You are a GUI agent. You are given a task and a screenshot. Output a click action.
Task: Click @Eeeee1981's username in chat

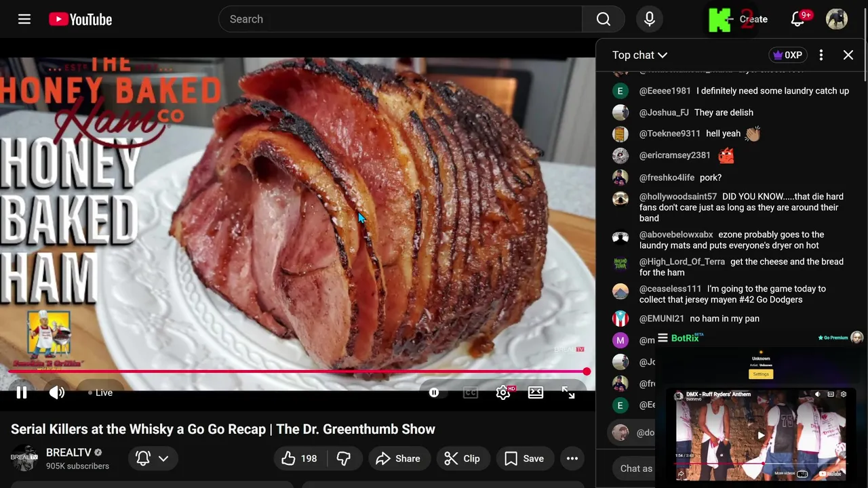[x=665, y=91]
